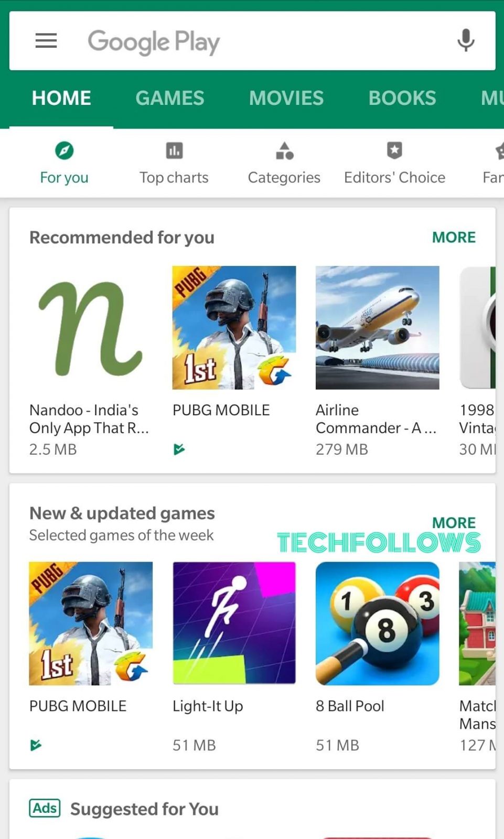Switch to the GAMES tab
504x839 pixels.
click(170, 98)
